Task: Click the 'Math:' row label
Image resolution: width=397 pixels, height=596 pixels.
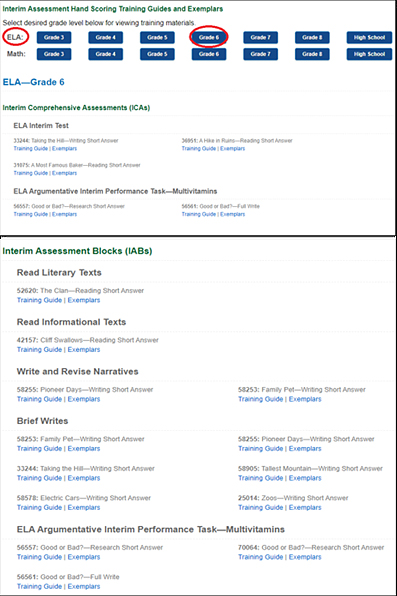Action: pos(16,54)
